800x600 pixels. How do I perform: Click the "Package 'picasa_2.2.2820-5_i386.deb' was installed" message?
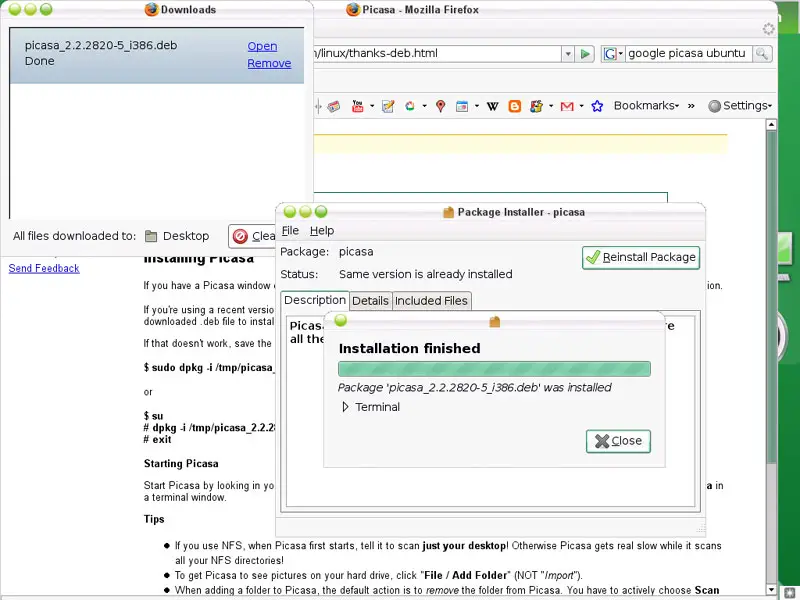(474, 388)
